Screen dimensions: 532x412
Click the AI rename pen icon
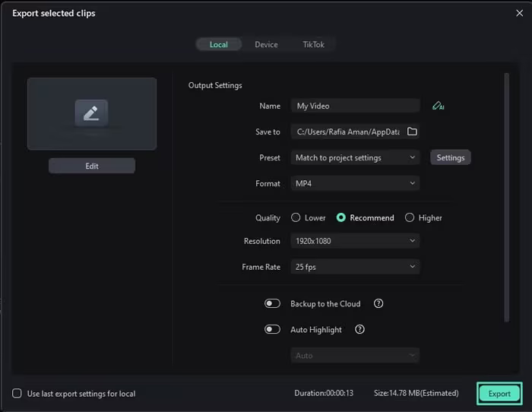point(438,106)
